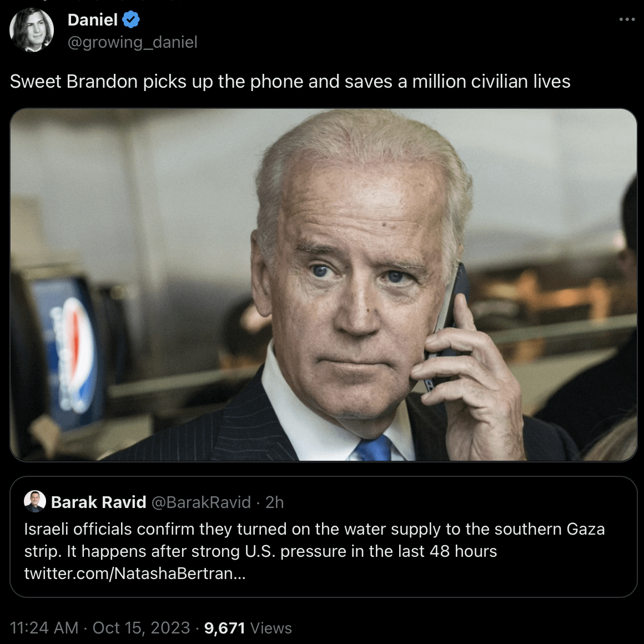The height and width of the screenshot is (644, 644).
Task: Click the Oct 15, 2023 date
Action: coord(141,628)
